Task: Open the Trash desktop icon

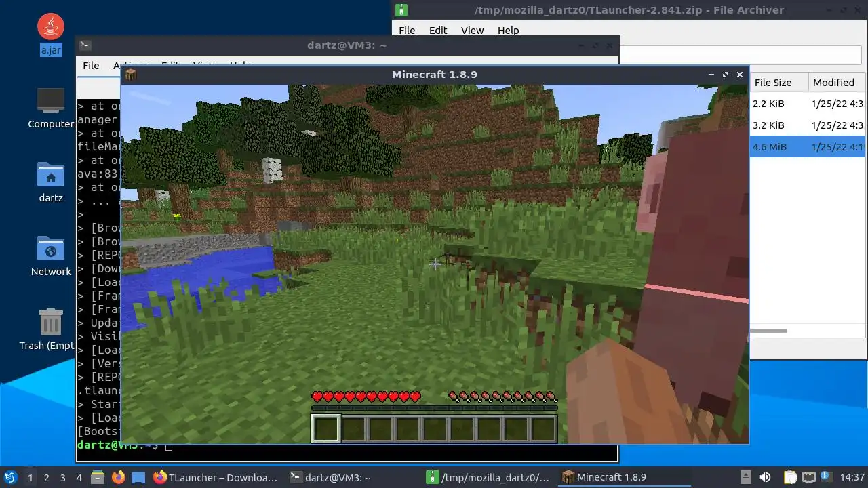Action: coord(51,330)
